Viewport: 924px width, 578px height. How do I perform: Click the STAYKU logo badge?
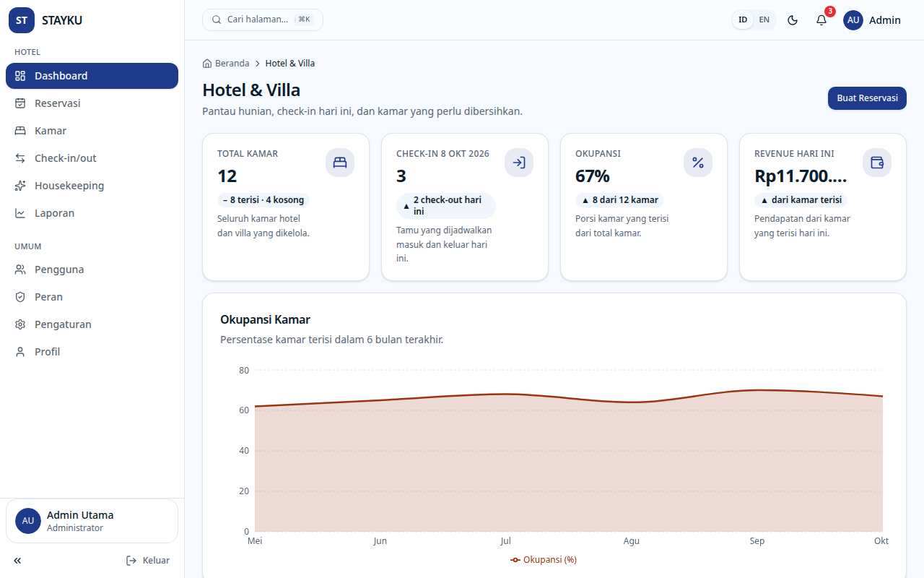(22, 20)
